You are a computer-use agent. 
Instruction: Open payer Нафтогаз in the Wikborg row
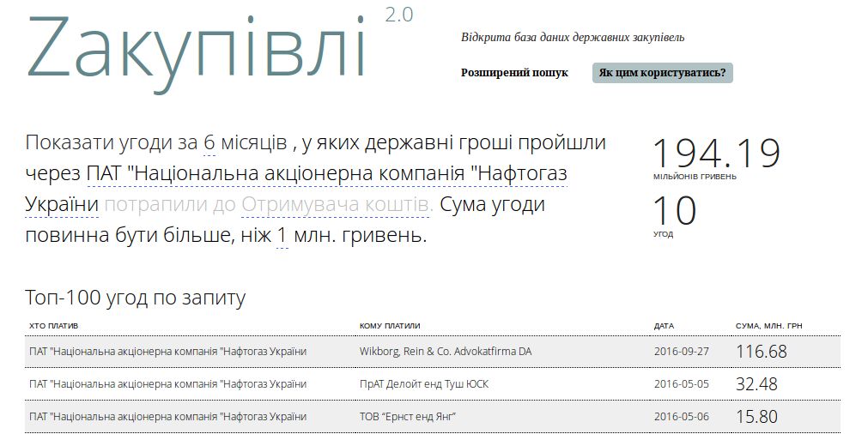[x=167, y=352]
